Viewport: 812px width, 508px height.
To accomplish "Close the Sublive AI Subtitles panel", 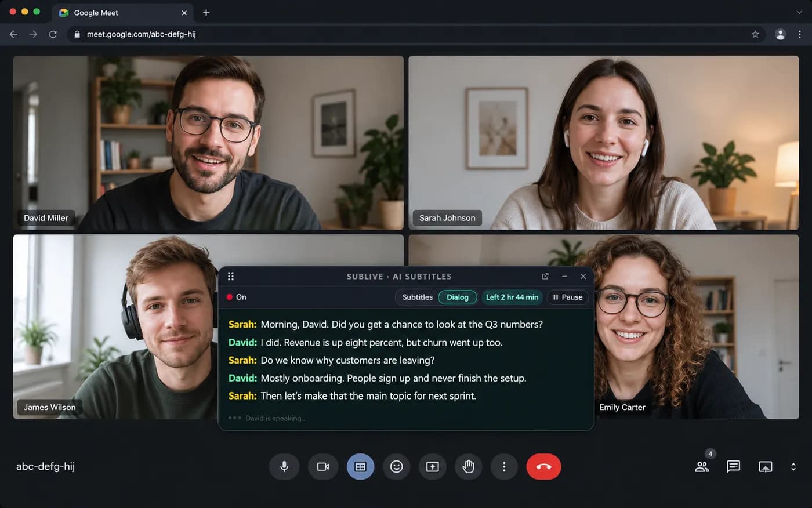I will click(583, 277).
